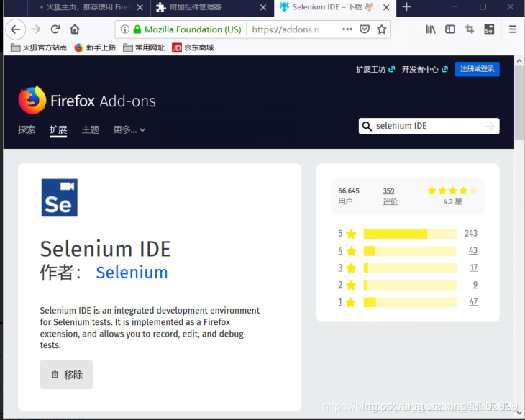
Task: Click the 66,645 用户 user count
Action: (x=349, y=196)
